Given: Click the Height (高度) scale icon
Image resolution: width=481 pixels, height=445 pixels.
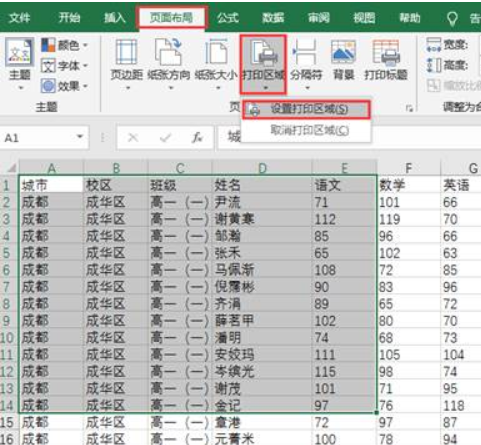Looking at the screenshot, I should pos(433,65).
